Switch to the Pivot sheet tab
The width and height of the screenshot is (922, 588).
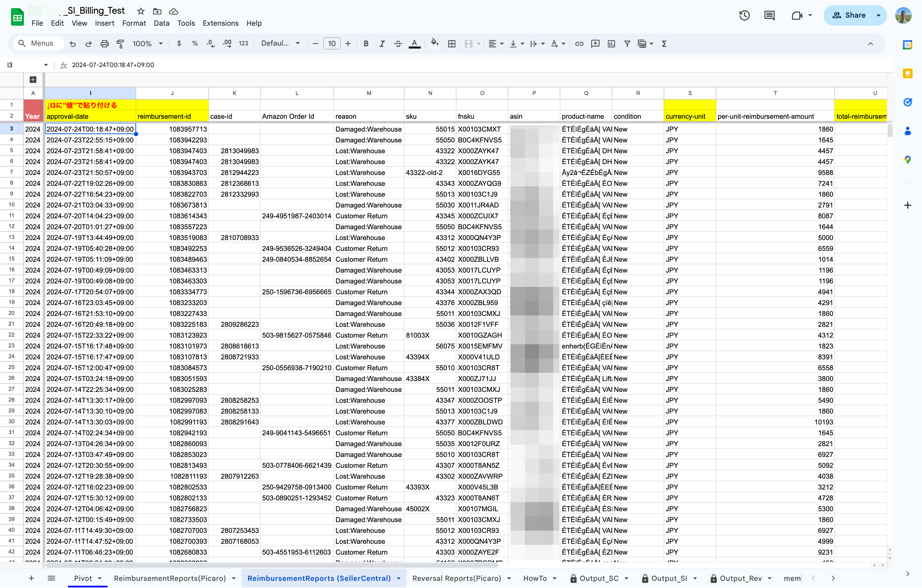click(x=83, y=578)
